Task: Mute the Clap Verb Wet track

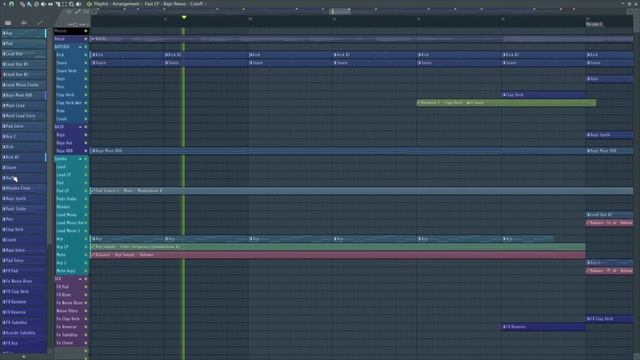Action: click(86, 103)
